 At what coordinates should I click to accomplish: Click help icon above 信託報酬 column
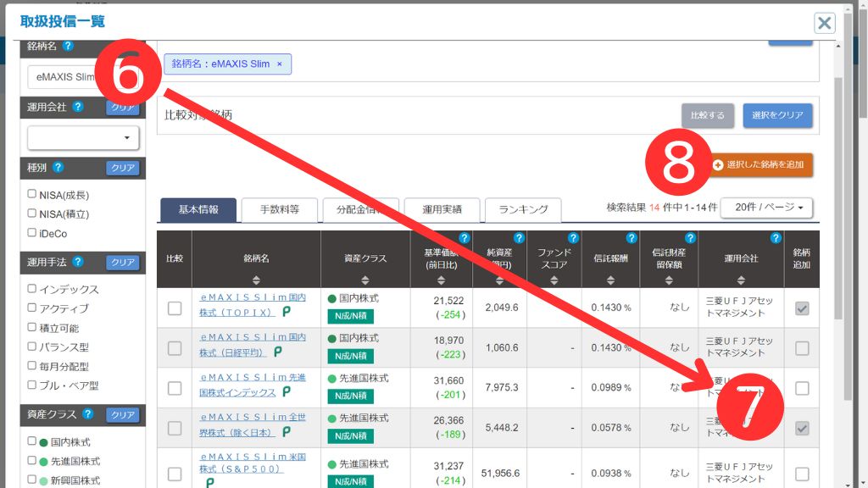coord(631,238)
